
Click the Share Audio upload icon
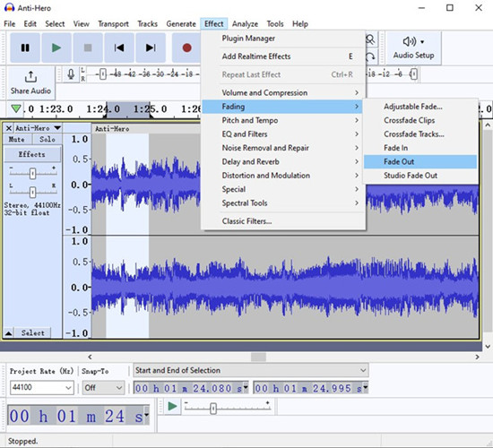tap(30, 77)
